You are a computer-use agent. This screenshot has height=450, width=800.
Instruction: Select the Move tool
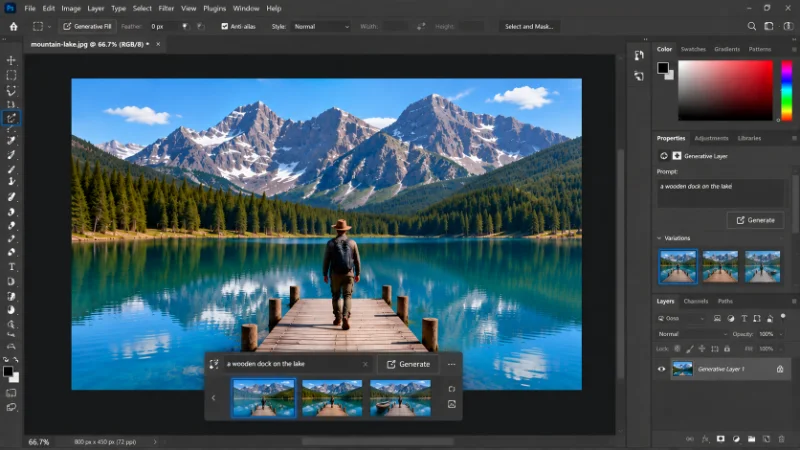[11, 60]
